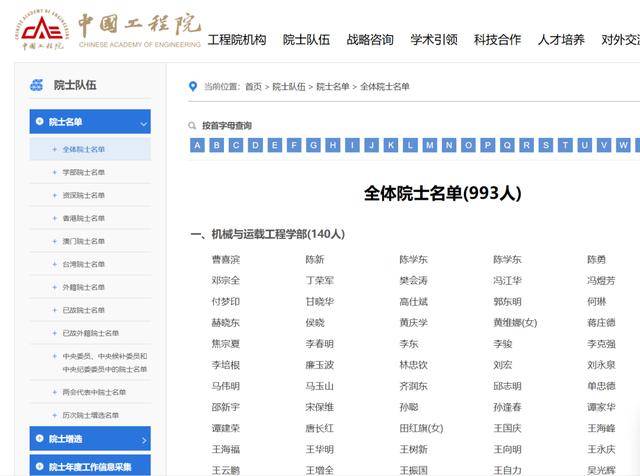Select the letter H filter box
Screen dimensions: 640x476
332,145
